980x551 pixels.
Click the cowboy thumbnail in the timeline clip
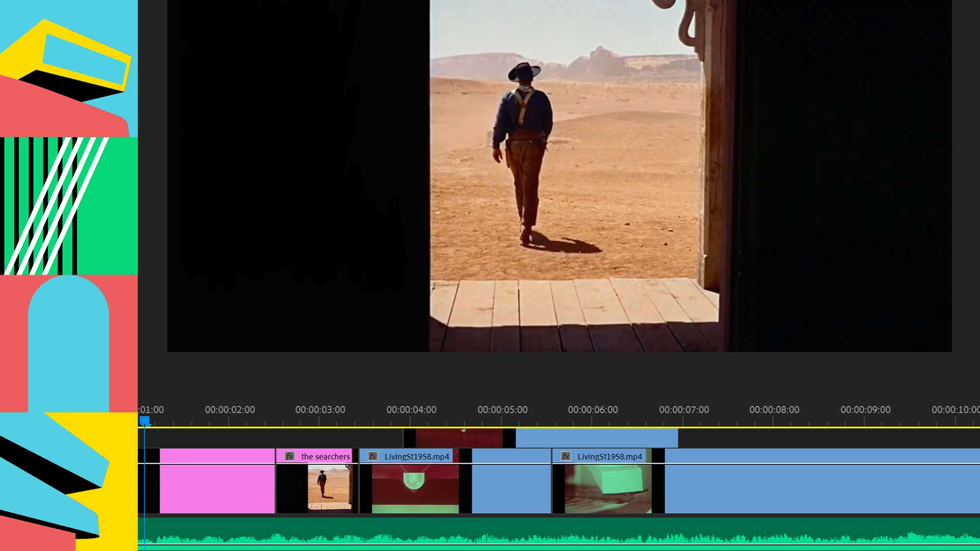pos(329,487)
